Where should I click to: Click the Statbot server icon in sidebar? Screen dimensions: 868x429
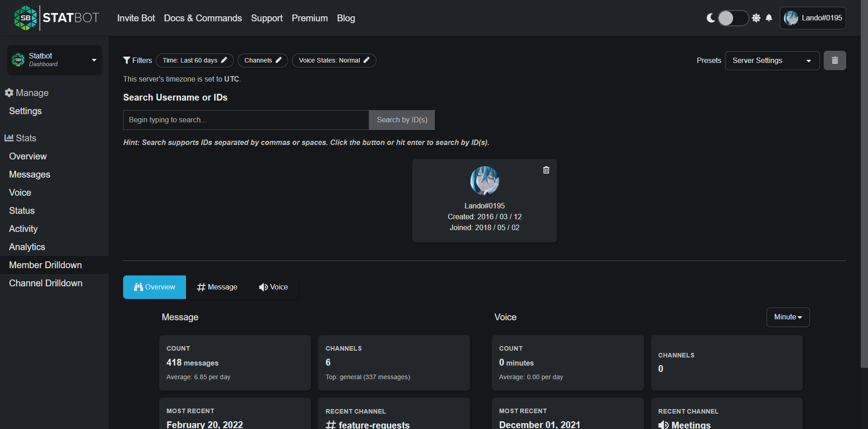pyautogui.click(x=18, y=60)
